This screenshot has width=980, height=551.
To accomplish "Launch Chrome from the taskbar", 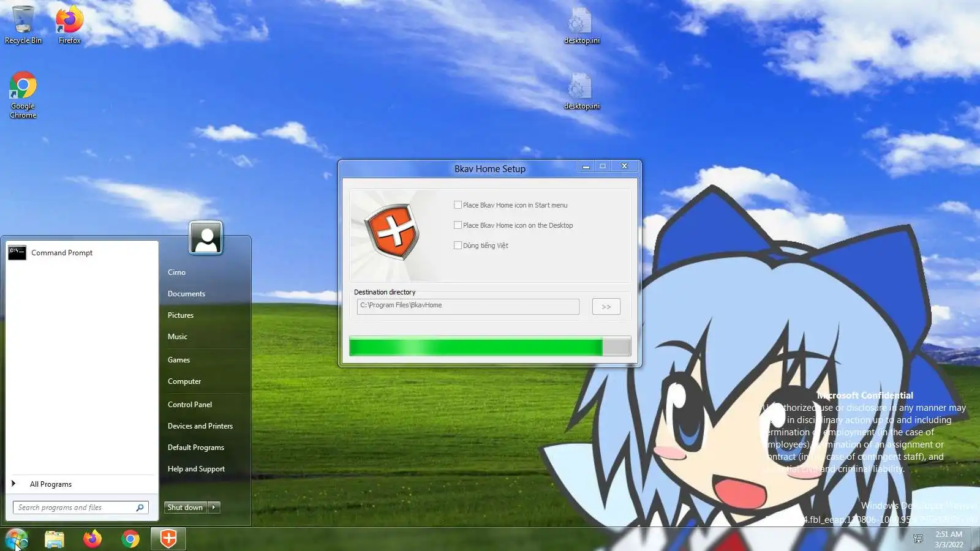I will (130, 539).
